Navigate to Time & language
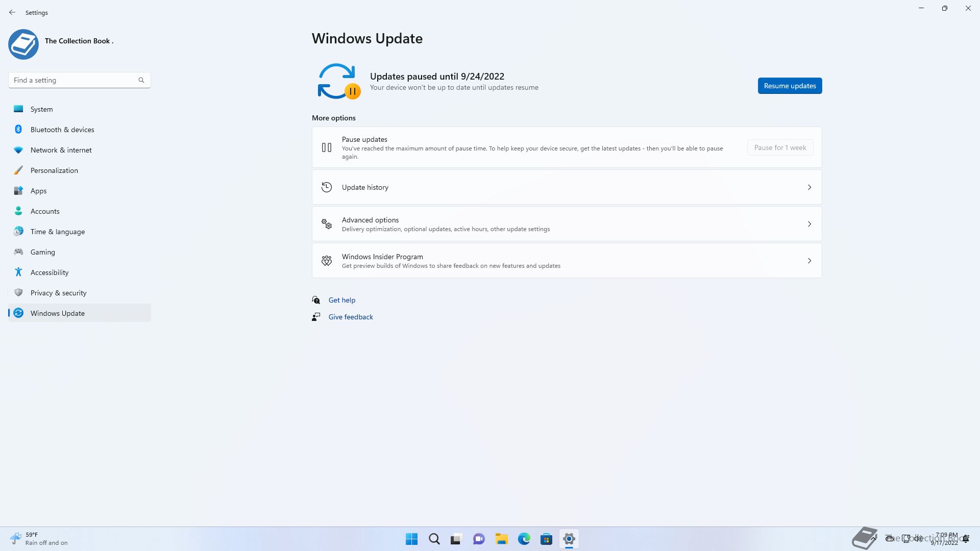Viewport: 980px width, 551px height. (80, 231)
